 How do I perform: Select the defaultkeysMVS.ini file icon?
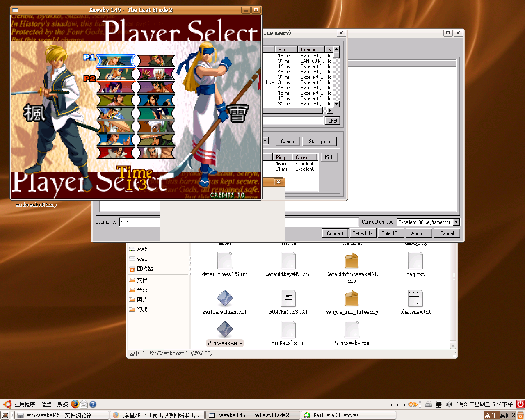pos(288,260)
